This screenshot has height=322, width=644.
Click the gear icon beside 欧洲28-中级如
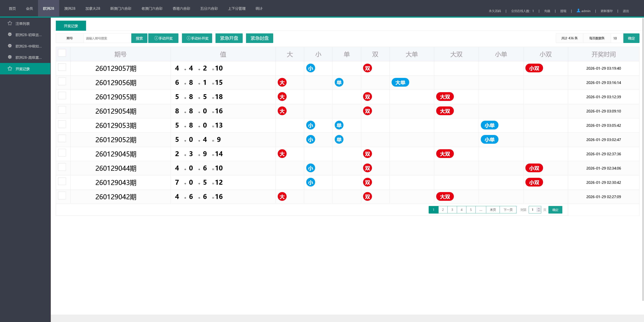tap(10, 46)
